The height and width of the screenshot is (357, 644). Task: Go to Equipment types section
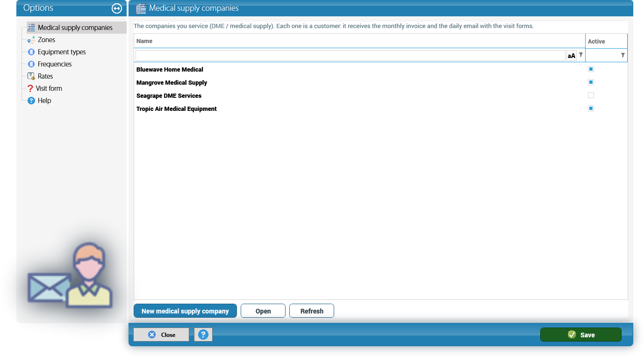tap(62, 52)
